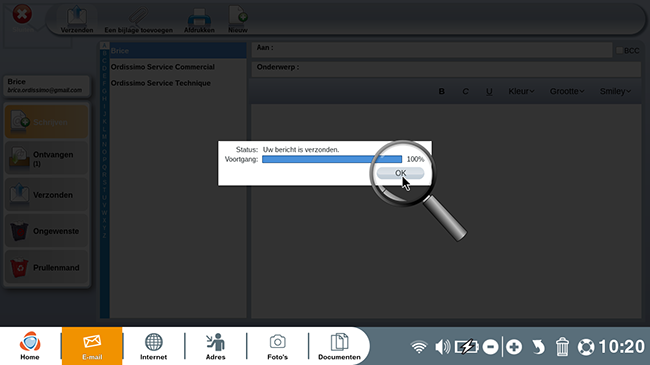Screen dimensions: 650x365
Task: Click the Verzenden send icon in toolbar
Action: (x=77, y=17)
